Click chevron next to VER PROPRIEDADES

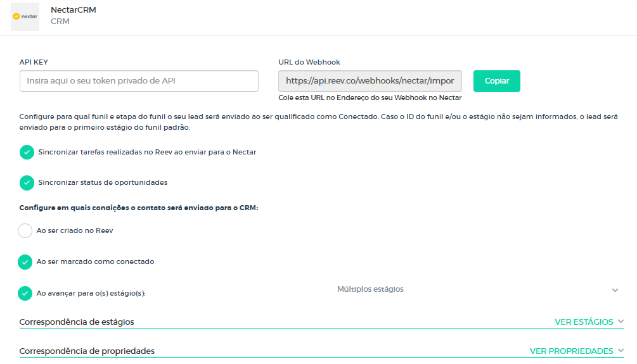tap(621, 351)
